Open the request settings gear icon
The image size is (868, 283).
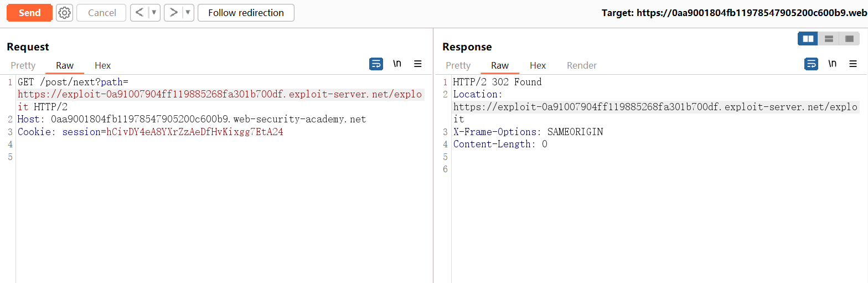[65, 13]
